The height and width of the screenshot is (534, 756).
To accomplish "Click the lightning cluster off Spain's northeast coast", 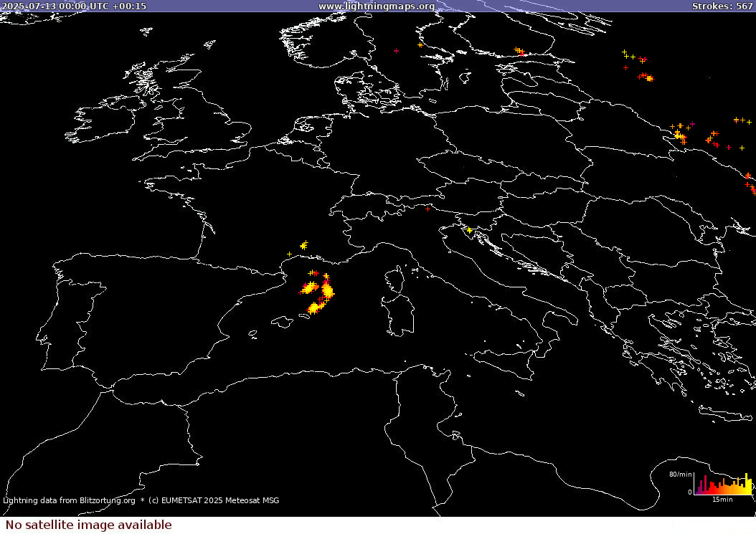I will click(x=309, y=288).
